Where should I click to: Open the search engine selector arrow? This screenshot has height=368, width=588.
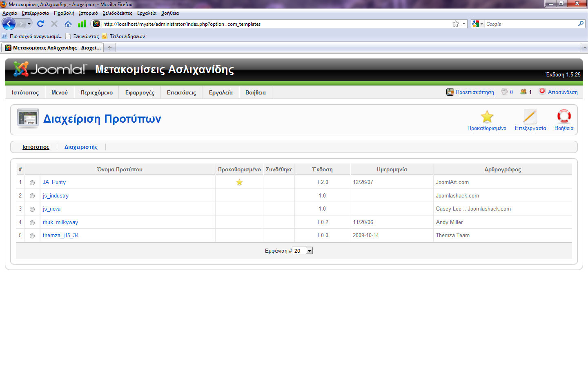481,24
